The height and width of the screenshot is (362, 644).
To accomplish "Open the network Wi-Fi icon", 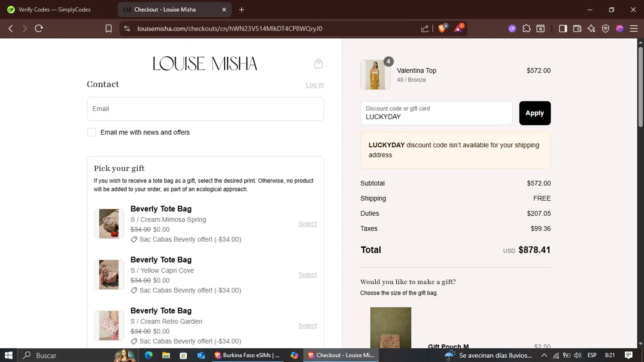I will (556, 355).
